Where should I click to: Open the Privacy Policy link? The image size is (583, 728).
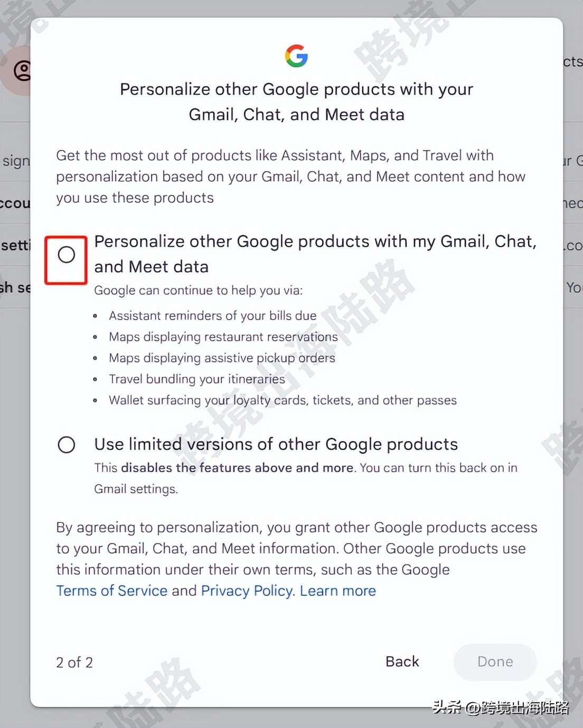tap(246, 590)
